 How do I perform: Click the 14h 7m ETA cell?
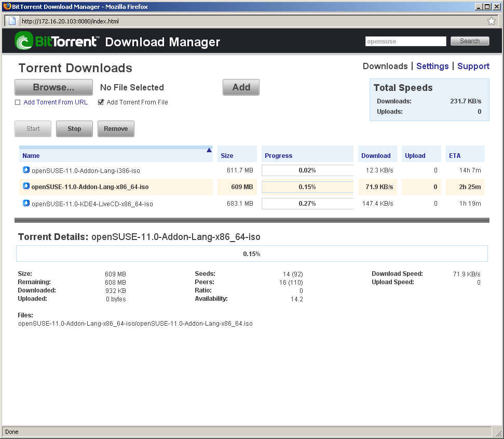(470, 170)
